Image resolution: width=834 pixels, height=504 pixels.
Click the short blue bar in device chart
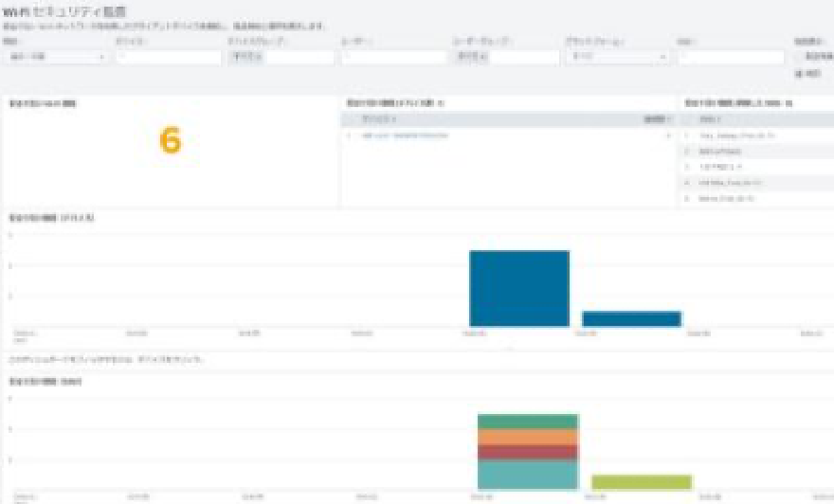(x=631, y=319)
